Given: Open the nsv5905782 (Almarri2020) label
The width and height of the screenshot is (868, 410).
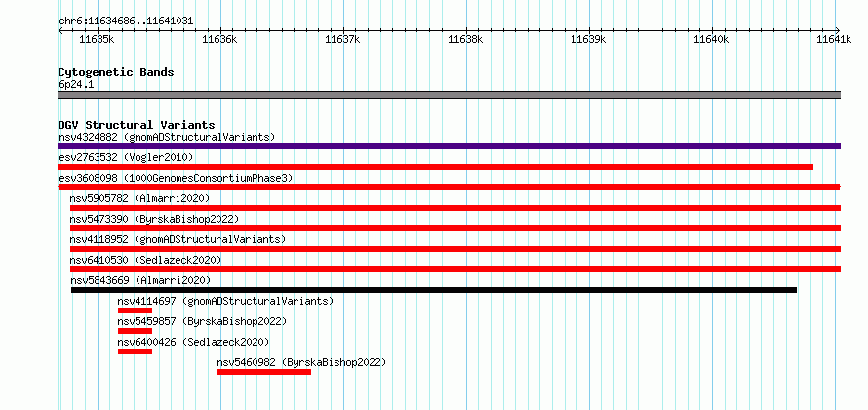Looking at the screenshot, I should click(x=139, y=198).
